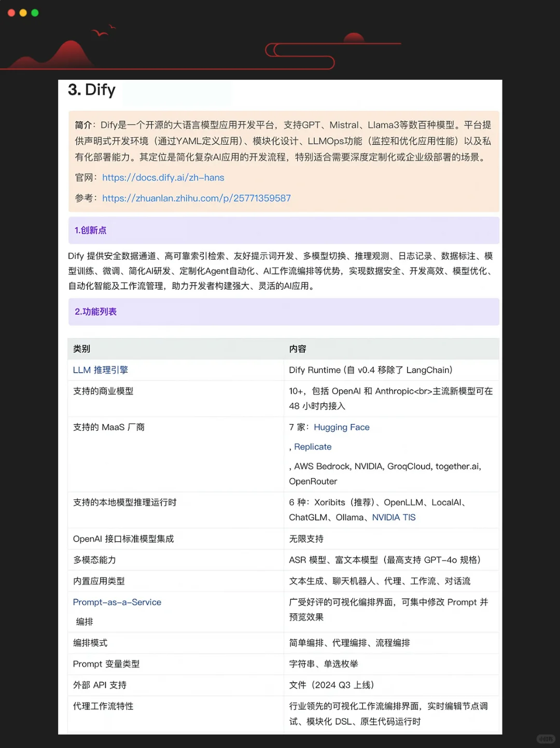Follow the Replicate link
This screenshot has width=560, height=748.
point(313,447)
